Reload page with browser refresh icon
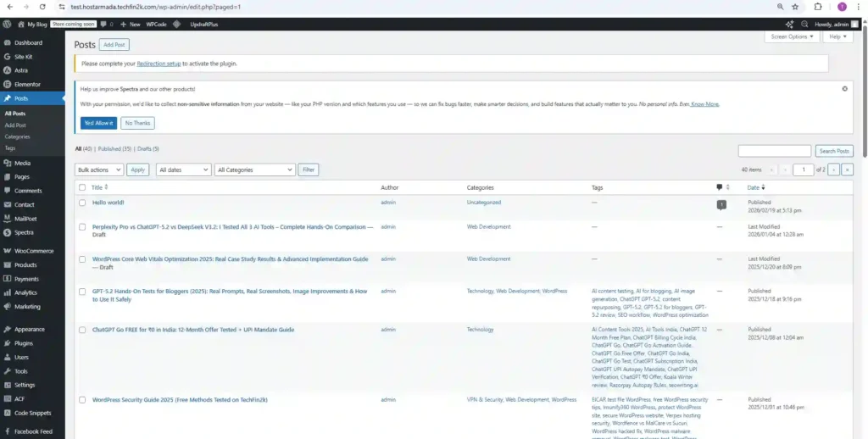Screen dimensions: 868x439 pyautogui.click(x=42, y=7)
